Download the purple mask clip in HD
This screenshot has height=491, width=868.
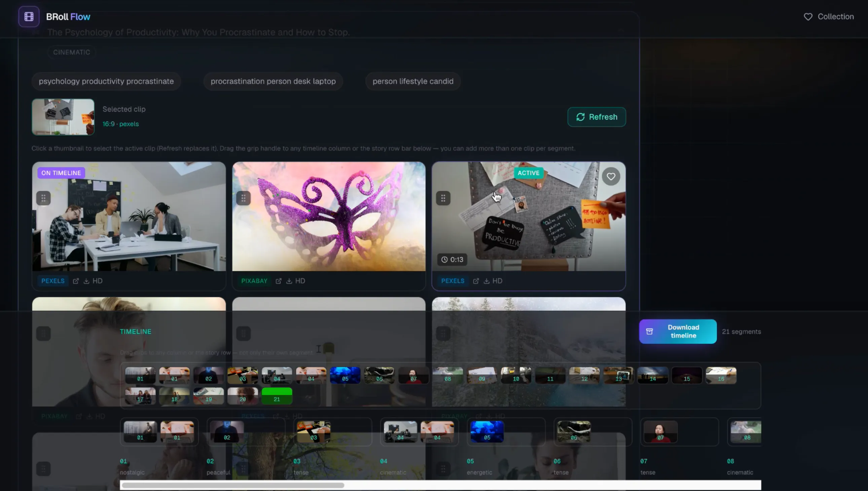point(296,281)
